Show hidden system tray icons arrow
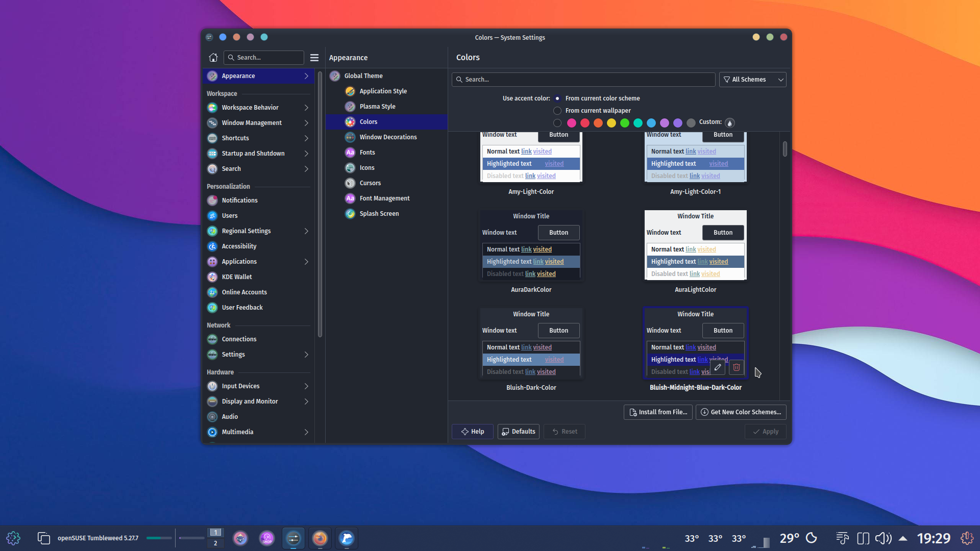 point(903,538)
